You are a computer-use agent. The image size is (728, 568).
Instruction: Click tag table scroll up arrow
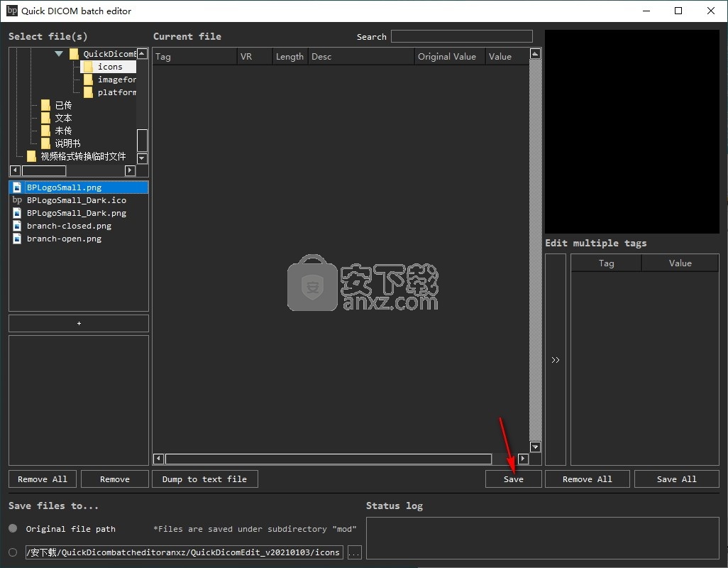pos(535,54)
